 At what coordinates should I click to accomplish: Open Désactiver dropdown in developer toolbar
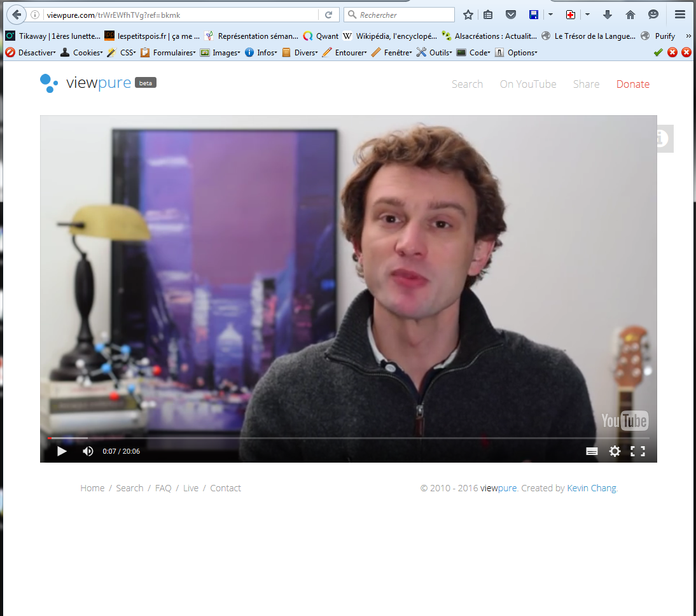pos(31,52)
